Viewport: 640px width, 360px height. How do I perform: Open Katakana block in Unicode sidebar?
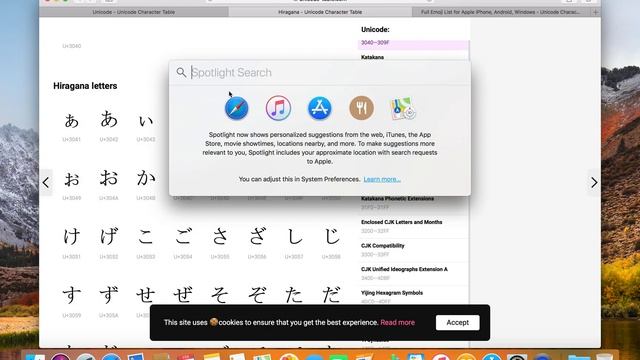[372, 57]
